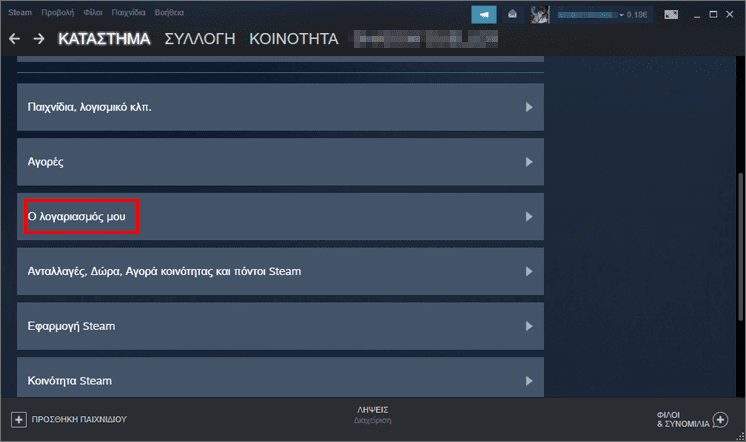Open the Steam menu
Screen dimensions: 746x442
coord(20,12)
